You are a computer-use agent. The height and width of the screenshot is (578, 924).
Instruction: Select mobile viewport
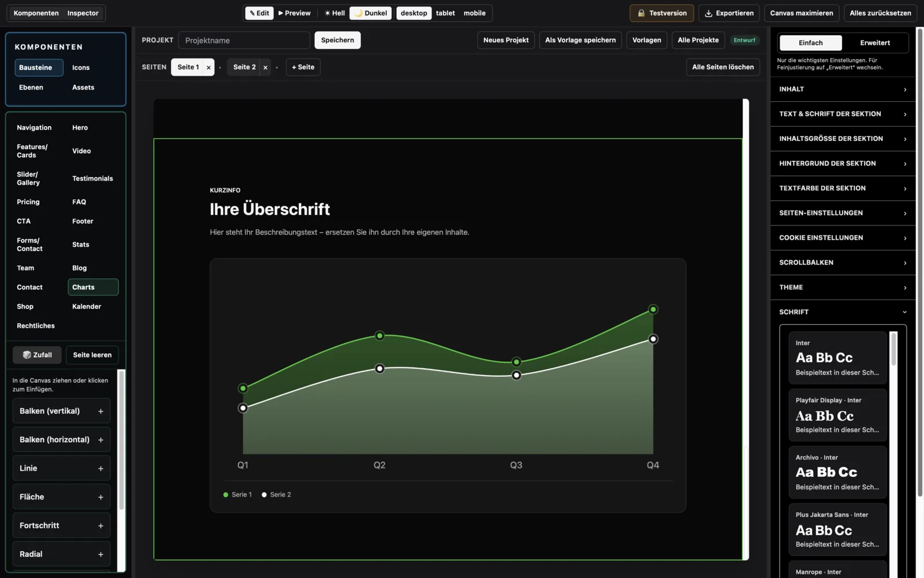[475, 13]
